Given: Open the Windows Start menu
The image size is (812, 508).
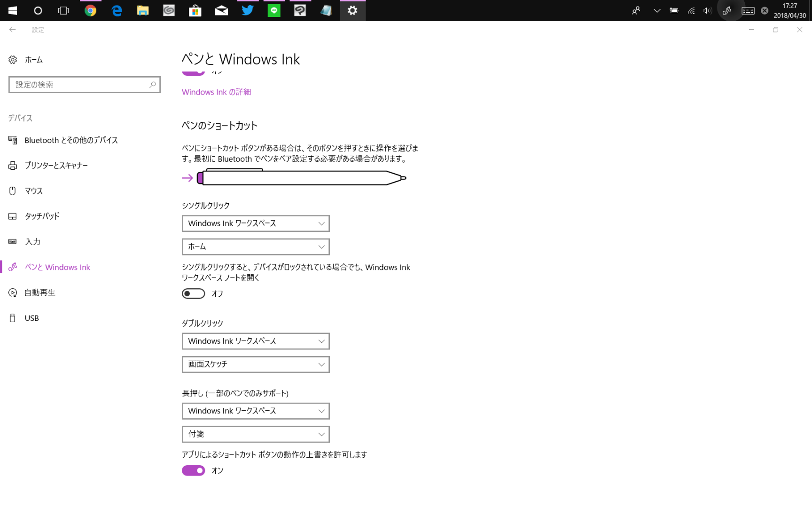Looking at the screenshot, I should (13, 10).
